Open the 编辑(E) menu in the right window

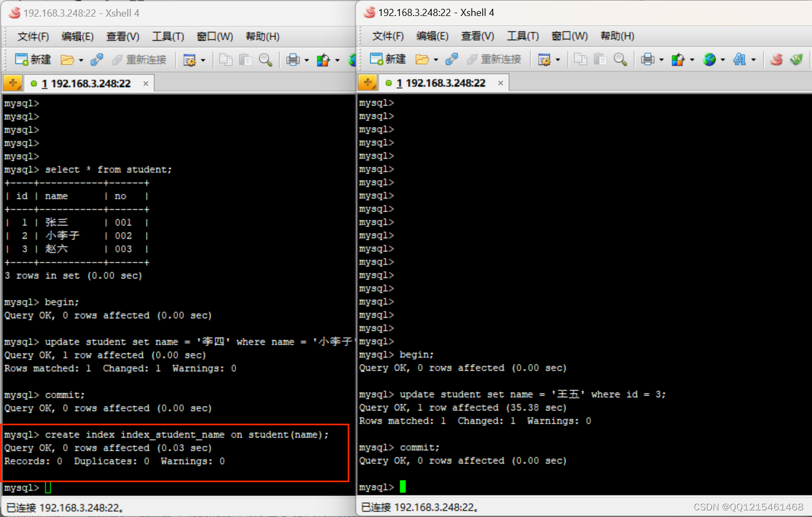pyautogui.click(x=432, y=36)
